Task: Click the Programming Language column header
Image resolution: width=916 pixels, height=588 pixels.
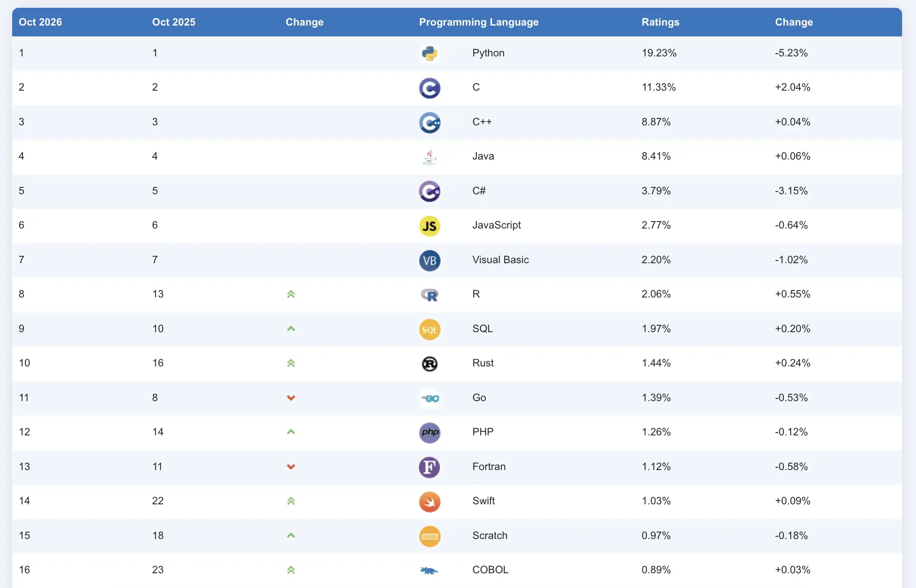Action: 478,22
